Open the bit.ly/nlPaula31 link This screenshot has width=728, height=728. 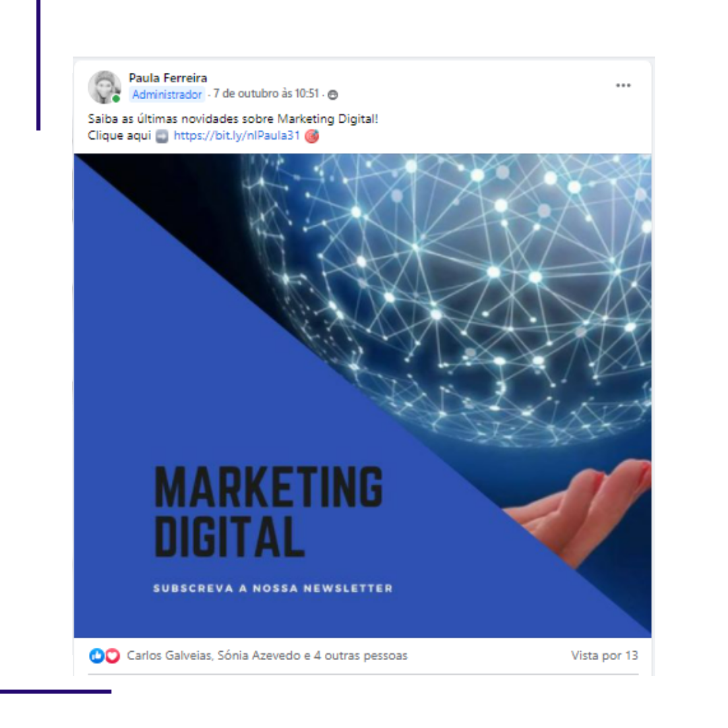237,135
